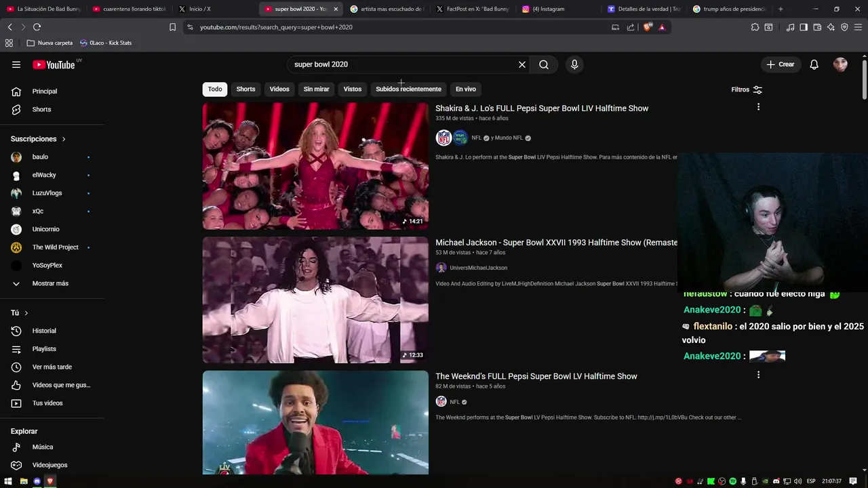
Task: Open The Weeknd halftime show thumbnail
Action: pos(315,422)
